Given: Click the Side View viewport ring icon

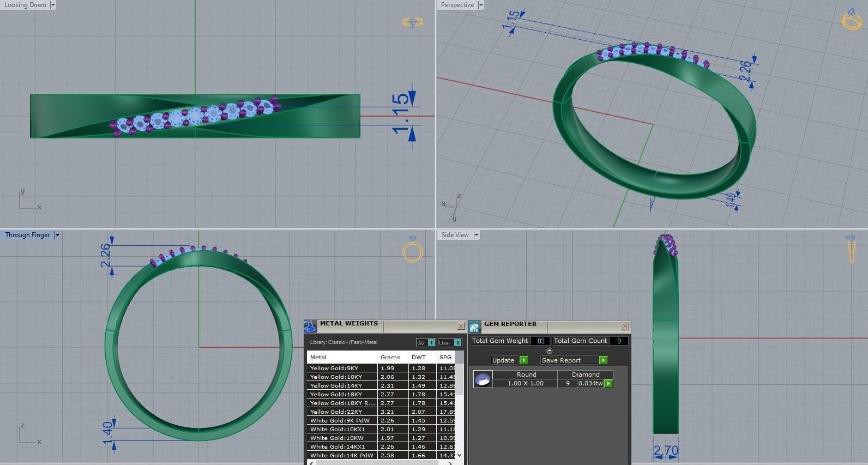Looking at the screenshot, I should 851,249.
